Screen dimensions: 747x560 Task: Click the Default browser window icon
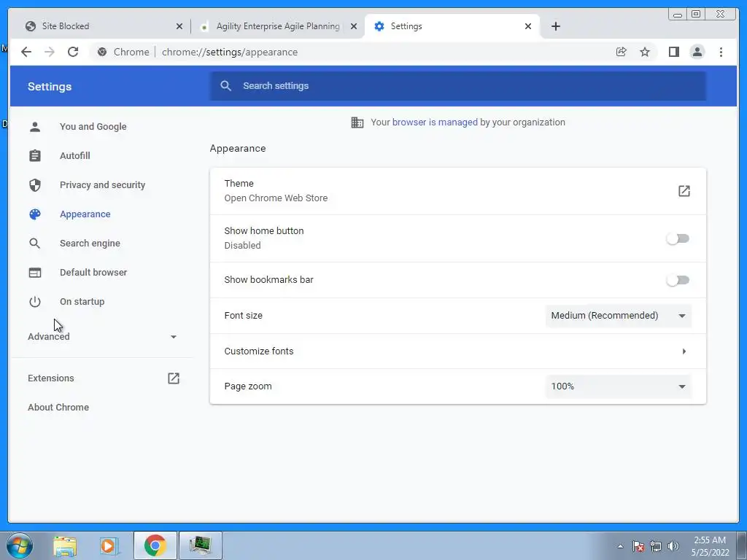coord(35,273)
